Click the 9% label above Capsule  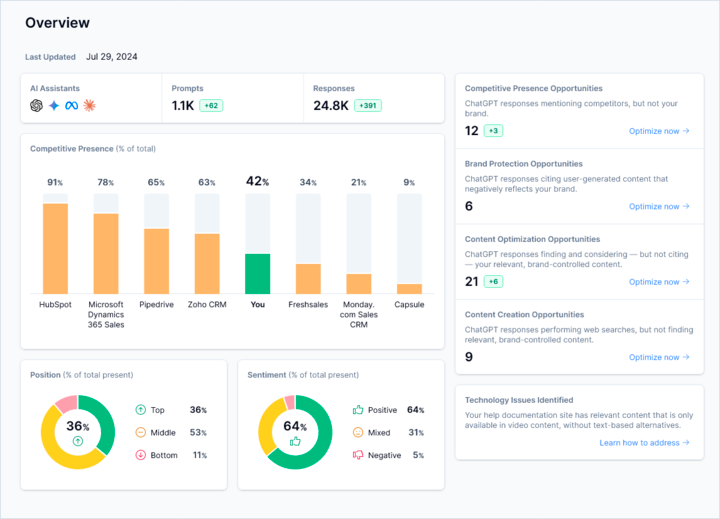pyautogui.click(x=409, y=182)
